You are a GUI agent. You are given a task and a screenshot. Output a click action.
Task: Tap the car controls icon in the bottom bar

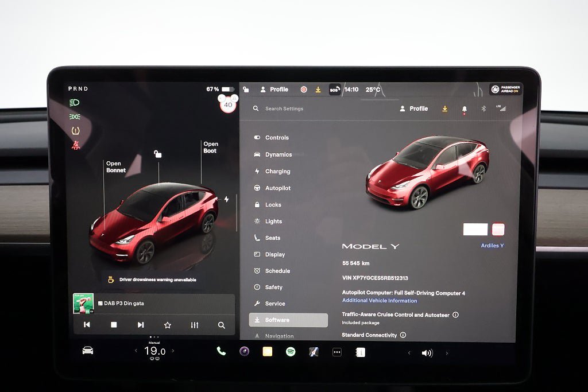click(x=88, y=351)
